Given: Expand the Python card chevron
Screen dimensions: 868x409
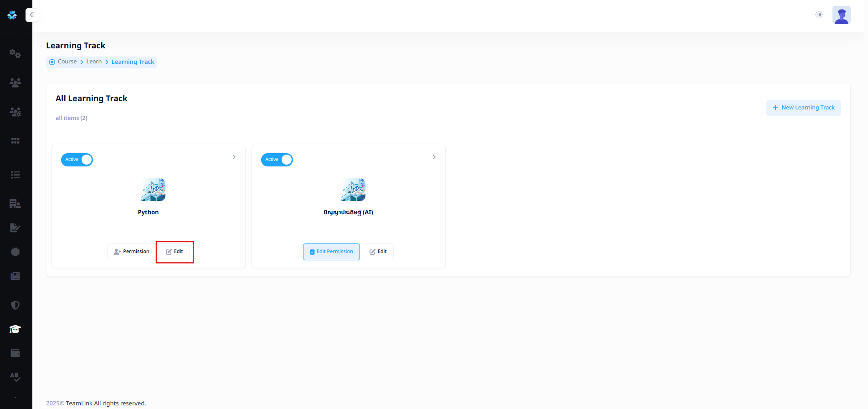Looking at the screenshot, I should [x=234, y=157].
